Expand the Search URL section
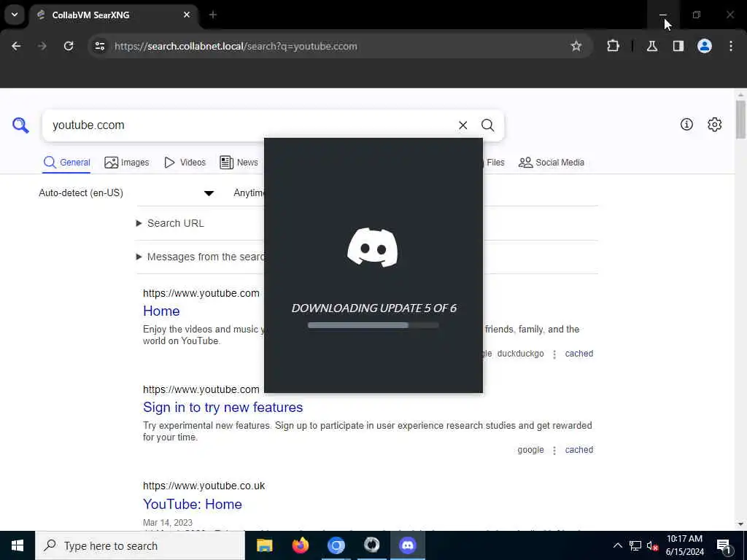Viewport: 747px width, 560px height. (170, 223)
